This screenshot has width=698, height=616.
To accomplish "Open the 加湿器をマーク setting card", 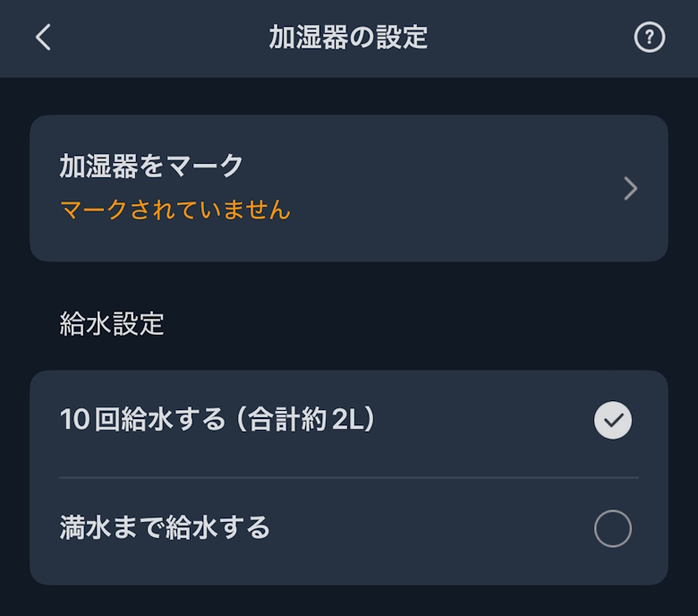I will [349, 188].
